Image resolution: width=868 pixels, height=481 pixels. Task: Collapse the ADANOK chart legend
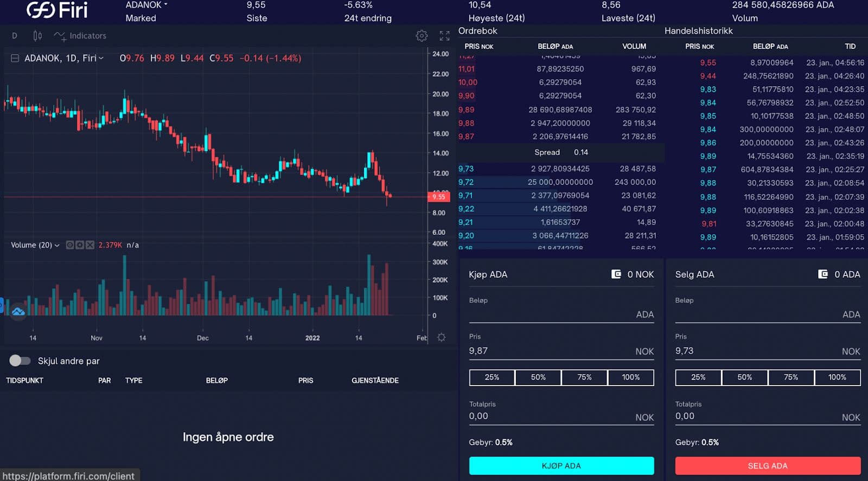coord(15,58)
